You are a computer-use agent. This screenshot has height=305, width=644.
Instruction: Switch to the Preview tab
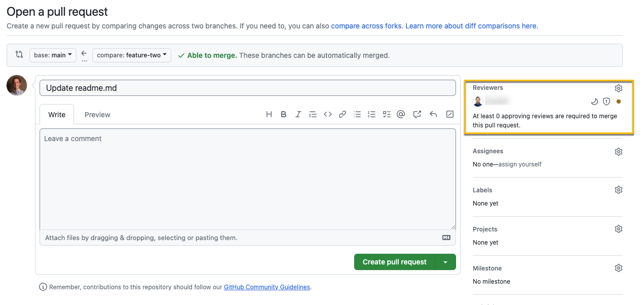pos(97,115)
